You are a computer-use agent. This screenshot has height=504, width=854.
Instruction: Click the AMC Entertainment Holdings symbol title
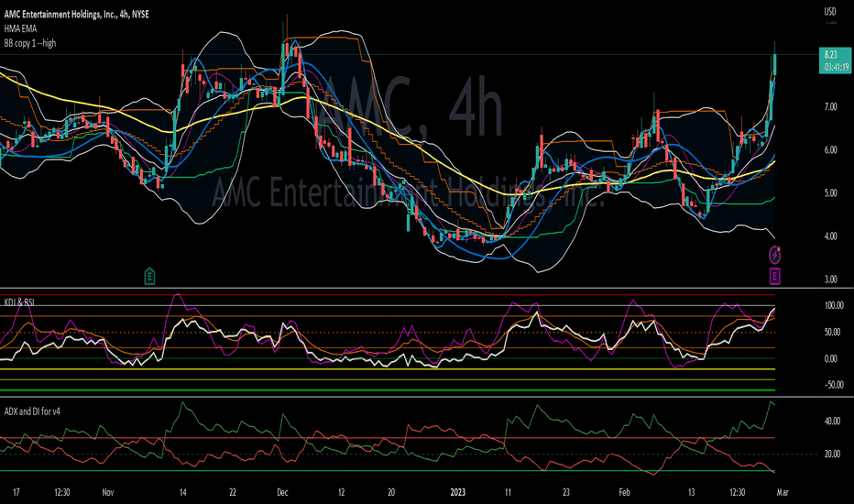[x=76, y=14]
